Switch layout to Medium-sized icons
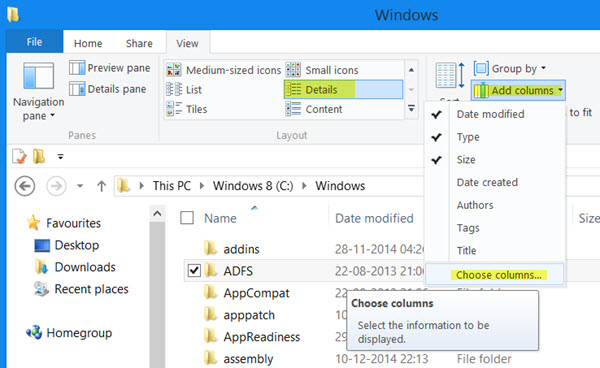The height and width of the screenshot is (368, 600). [224, 70]
